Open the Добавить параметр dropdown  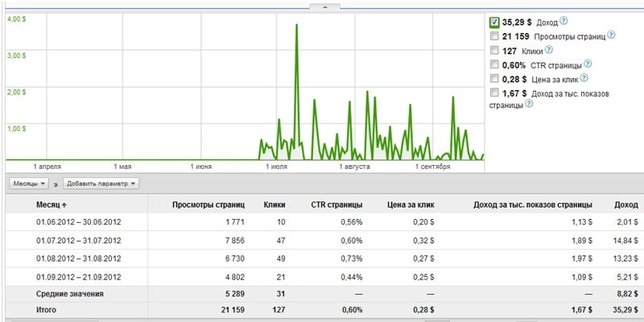click(101, 184)
